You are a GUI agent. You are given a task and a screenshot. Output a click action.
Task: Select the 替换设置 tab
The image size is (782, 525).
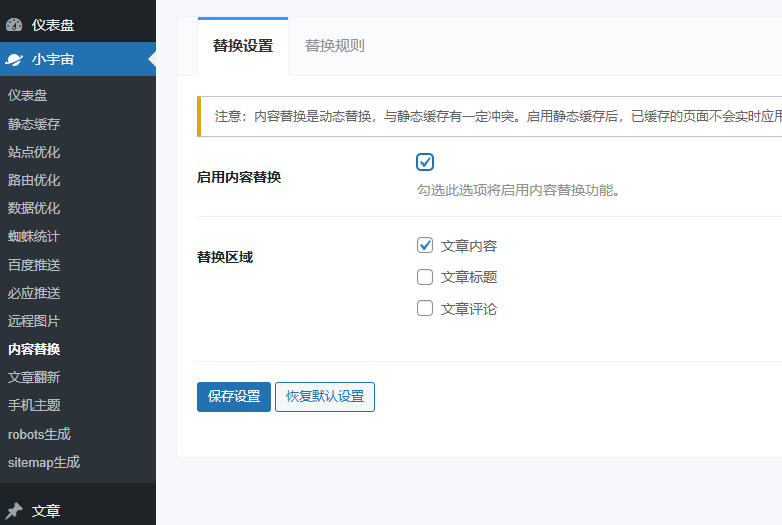[243, 46]
